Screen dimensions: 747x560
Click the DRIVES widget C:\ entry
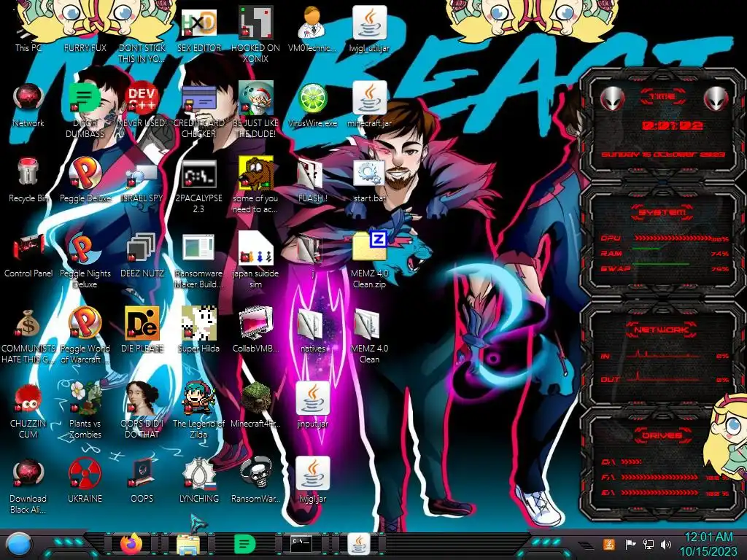(x=622, y=462)
